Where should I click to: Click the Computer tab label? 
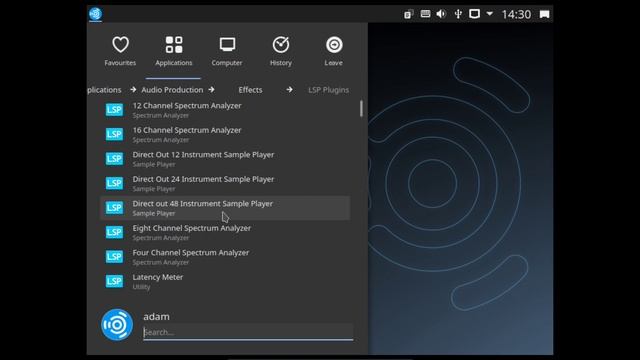point(227,63)
